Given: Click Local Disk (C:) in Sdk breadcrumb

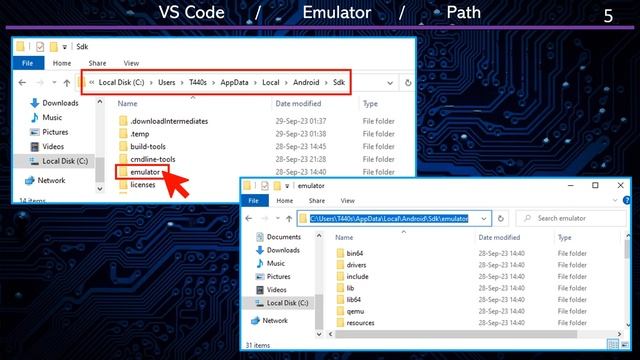Looking at the screenshot, I should tap(121, 82).
